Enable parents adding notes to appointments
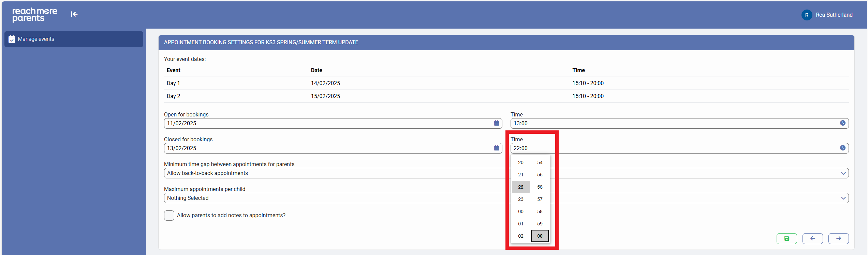The height and width of the screenshot is (255, 868). coord(169,216)
